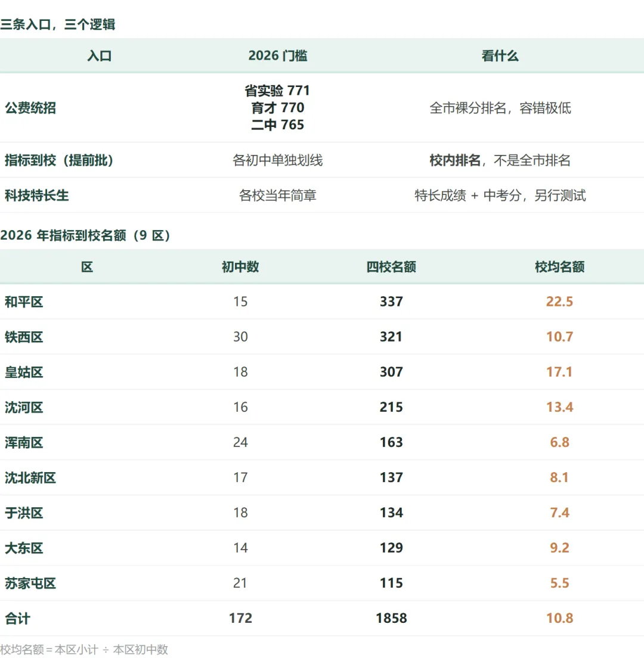Click the 沈河区 row label
644x658 pixels.
(24, 408)
